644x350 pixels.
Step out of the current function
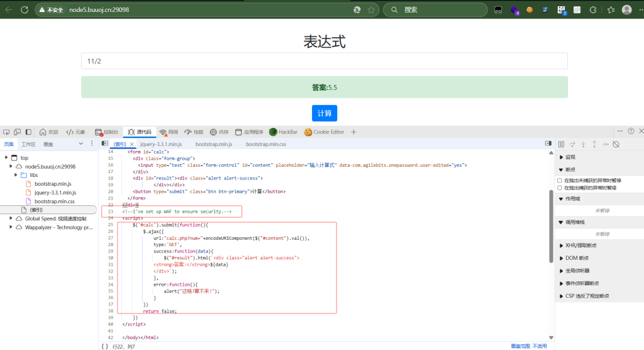pyautogui.click(x=594, y=144)
